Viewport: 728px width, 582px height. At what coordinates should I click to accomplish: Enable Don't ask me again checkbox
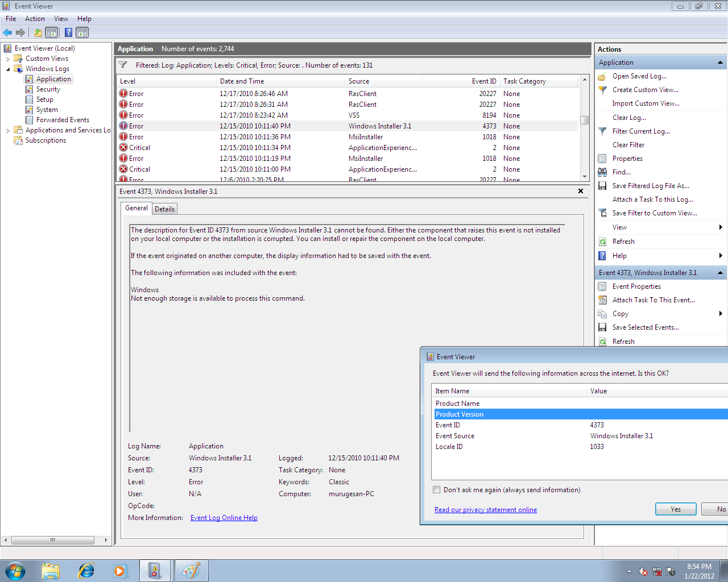[436, 489]
